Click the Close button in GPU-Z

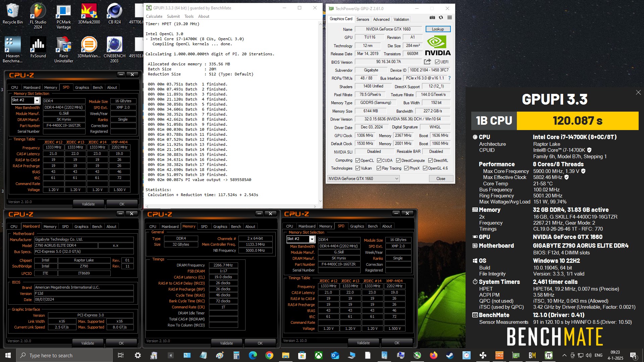click(441, 179)
